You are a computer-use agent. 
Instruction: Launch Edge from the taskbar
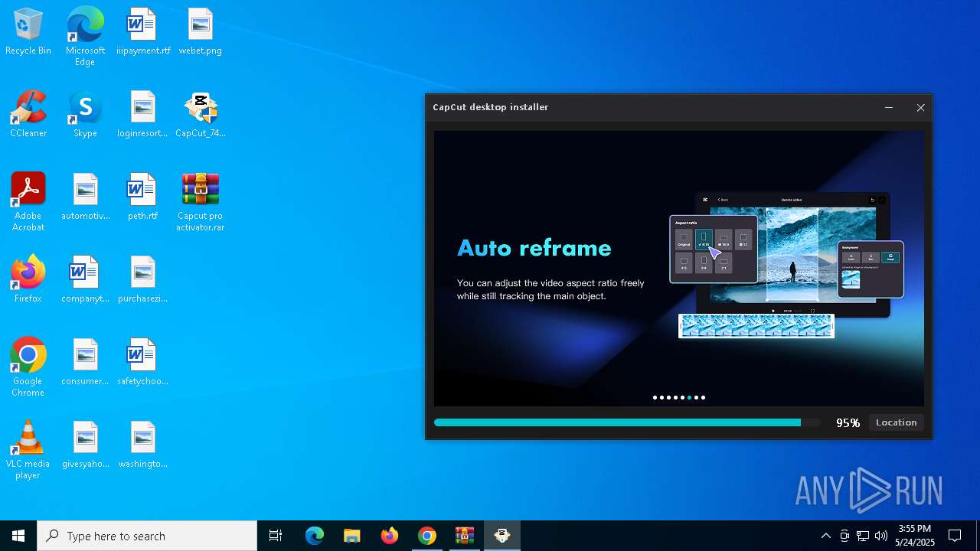click(x=315, y=536)
